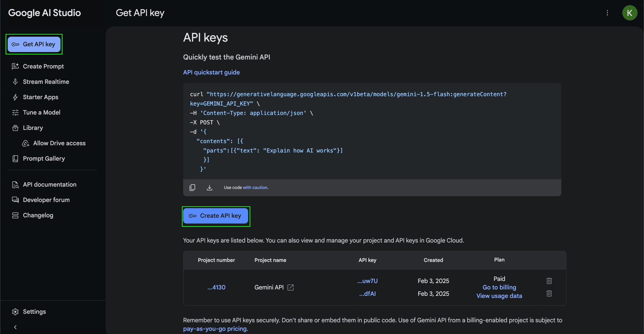Delete the ...uw7U API key

tap(549, 281)
